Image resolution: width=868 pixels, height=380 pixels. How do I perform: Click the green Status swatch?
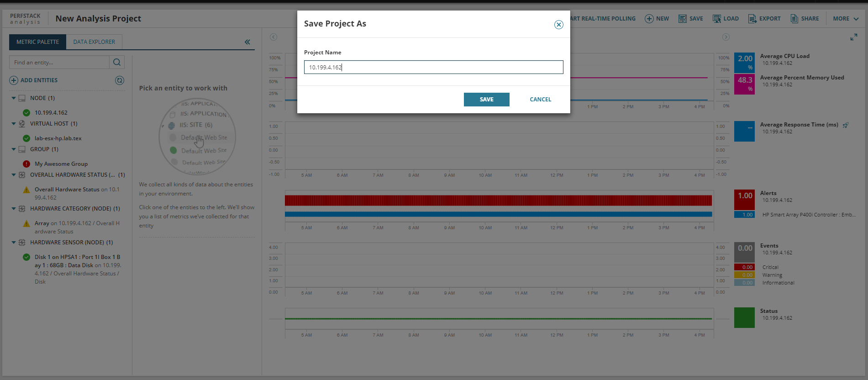click(744, 318)
